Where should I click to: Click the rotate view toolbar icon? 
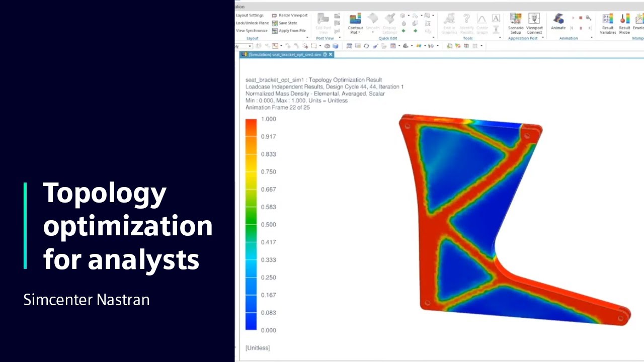366,46
